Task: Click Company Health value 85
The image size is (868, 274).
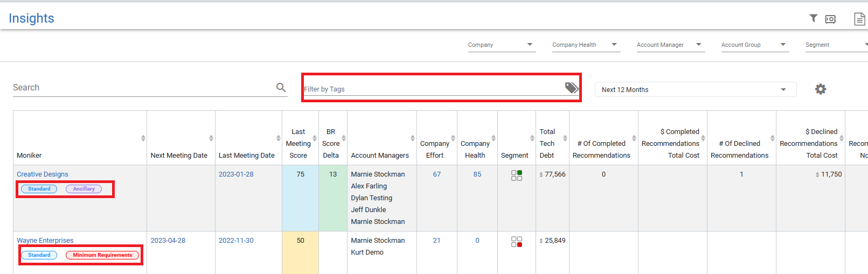Action: [x=477, y=174]
